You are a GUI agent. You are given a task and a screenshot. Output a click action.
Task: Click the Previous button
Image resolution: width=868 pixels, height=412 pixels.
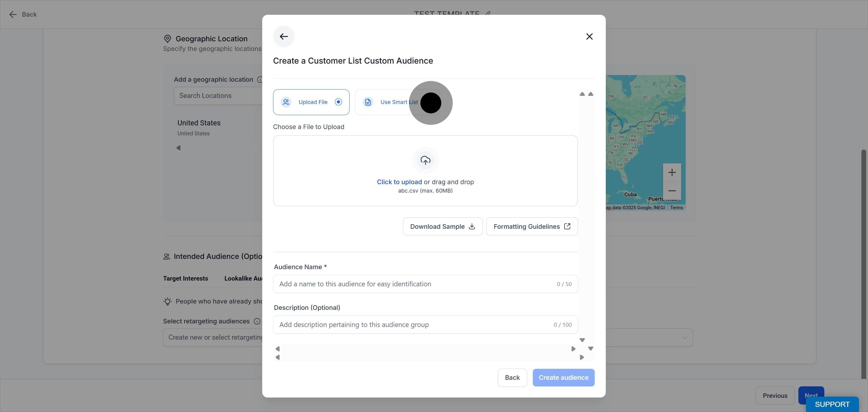click(x=775, y=395)
